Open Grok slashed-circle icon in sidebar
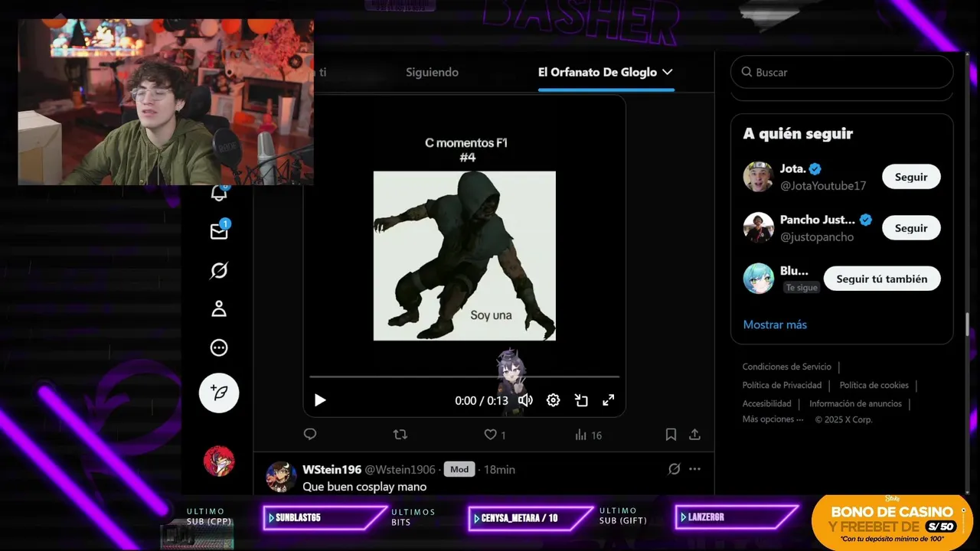The height and width of the screenshot is (551, 980). (x=219, y=270)
